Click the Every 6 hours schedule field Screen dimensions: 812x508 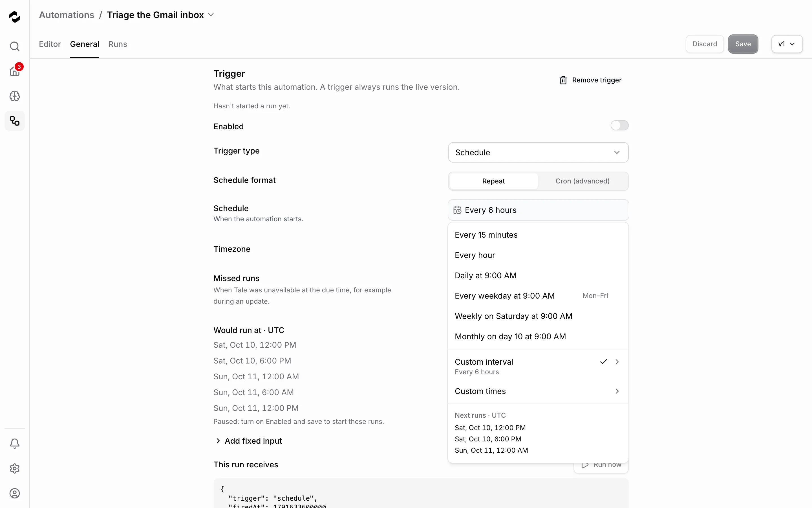(x=538, y=210)
